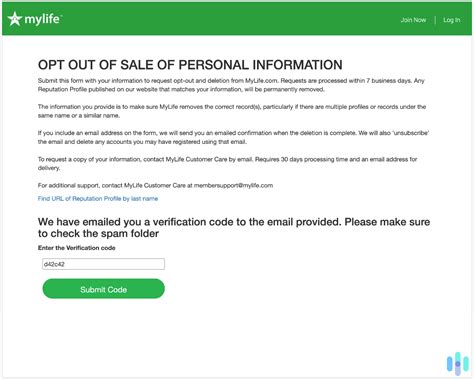This screenshot has height=379, width=474.
Task: Click the MyLife star logo icon
Action: 15,19
